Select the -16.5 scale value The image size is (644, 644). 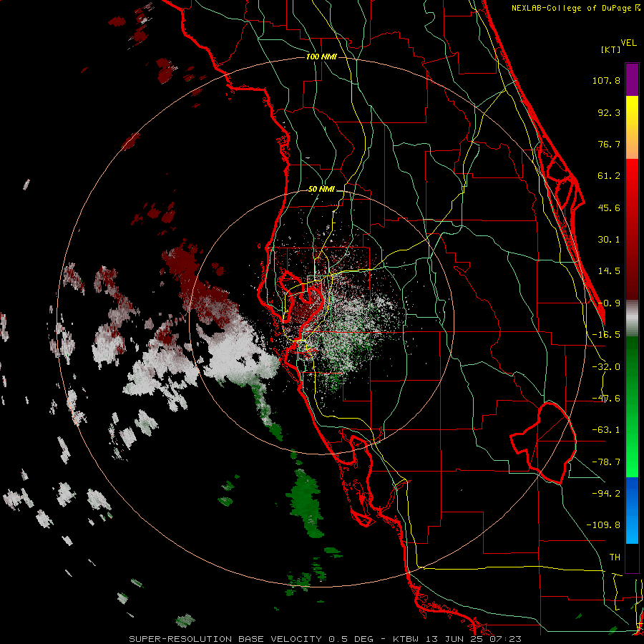[606, 335]
